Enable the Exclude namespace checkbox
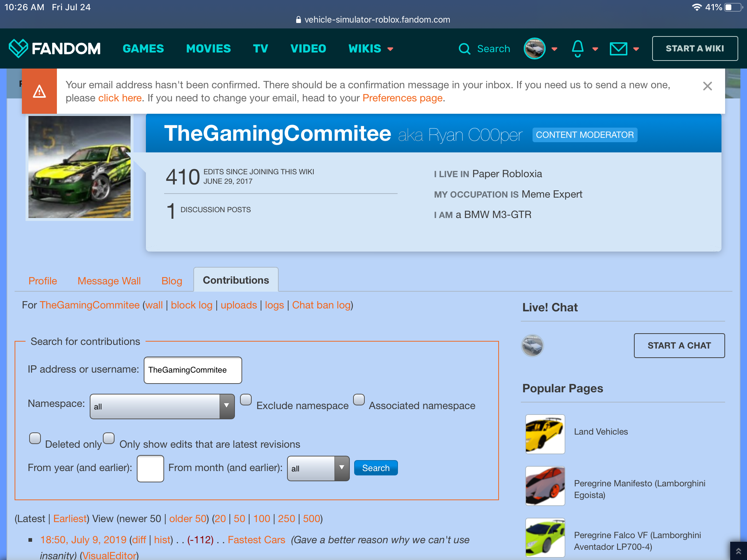Screen dimensions: 747x560 [x=246, y=400]
